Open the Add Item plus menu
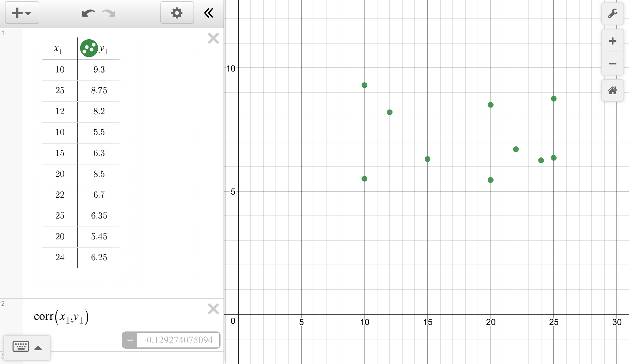Screen dimensions: 629x364 point(22,13)
